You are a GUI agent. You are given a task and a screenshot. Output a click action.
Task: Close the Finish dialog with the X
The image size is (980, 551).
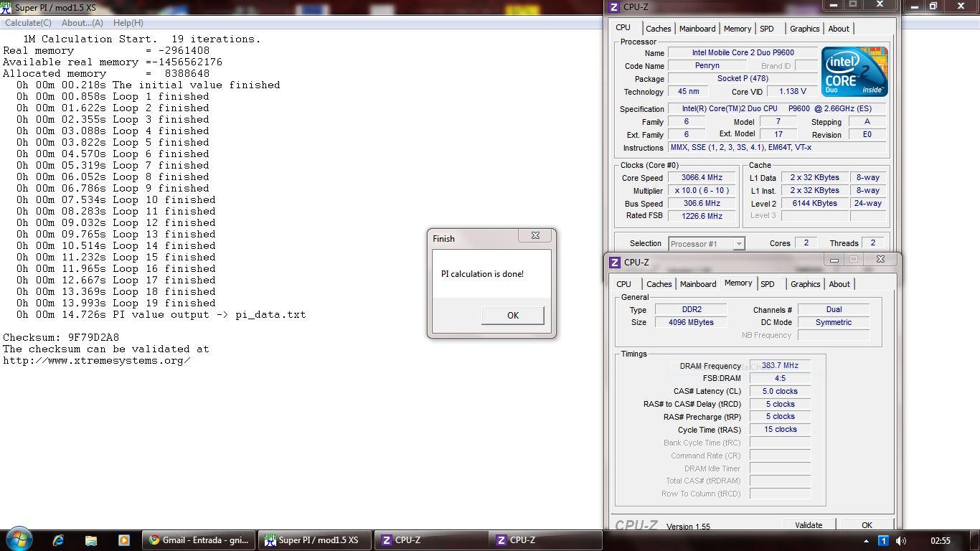pyautogui.click(x=535, y=235)
